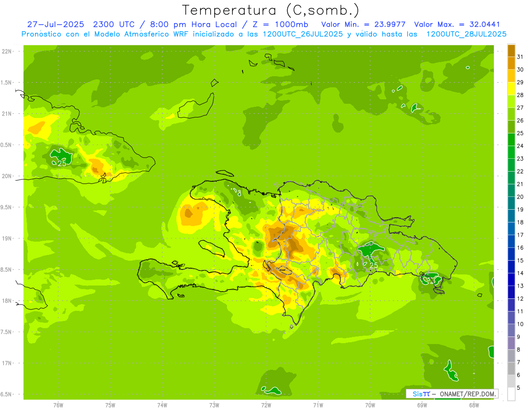This screenshot has width=532, height=411.
Task: Click the '12' label on the color scale
Action: click(520, 299)
